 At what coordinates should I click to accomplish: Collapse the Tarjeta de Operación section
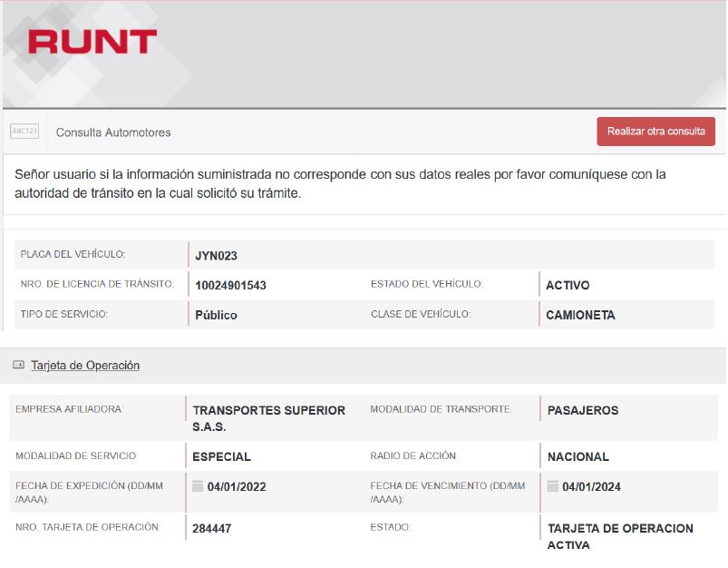(x=85, y=366)
